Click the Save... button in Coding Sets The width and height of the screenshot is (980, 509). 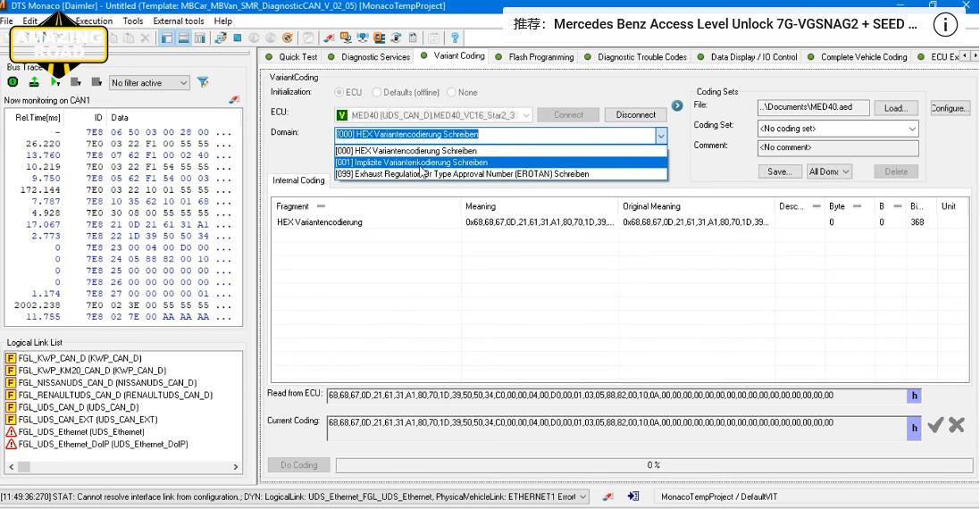pos(780,171)
